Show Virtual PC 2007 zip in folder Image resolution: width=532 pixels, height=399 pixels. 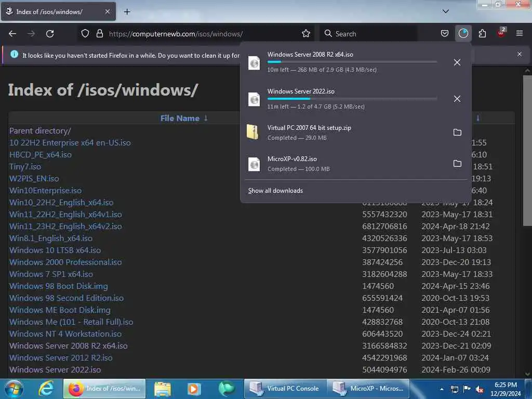457,132
